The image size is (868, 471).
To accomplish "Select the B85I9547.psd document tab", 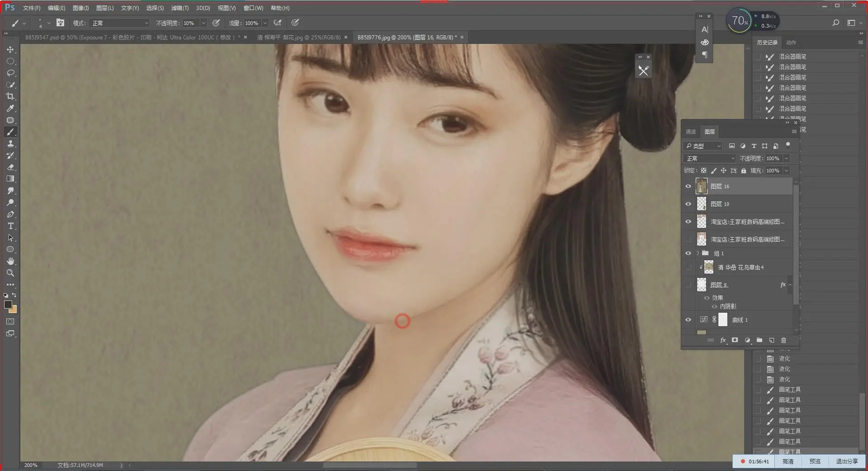I will click(x=130, y=38).
